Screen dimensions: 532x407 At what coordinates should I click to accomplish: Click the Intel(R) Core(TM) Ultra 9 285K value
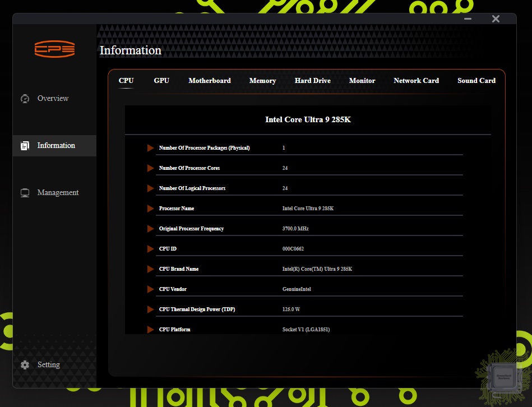[317, 269]
